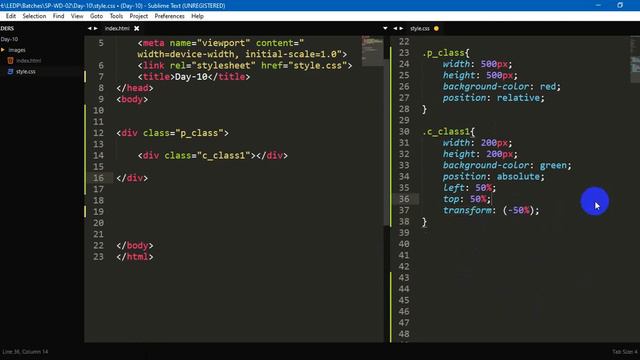This screenshot has height=360, width=640.
Task: Open index.html from the sidebar
Action: coord(29,60)
